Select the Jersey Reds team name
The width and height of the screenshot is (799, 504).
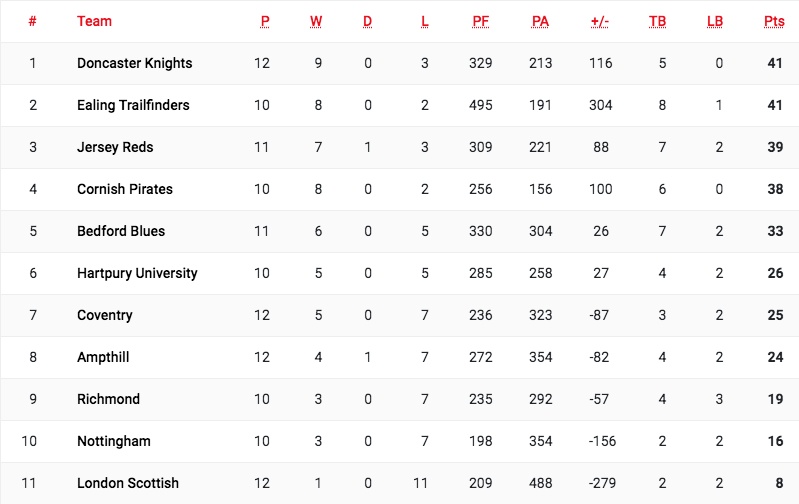tap(115, 147)
